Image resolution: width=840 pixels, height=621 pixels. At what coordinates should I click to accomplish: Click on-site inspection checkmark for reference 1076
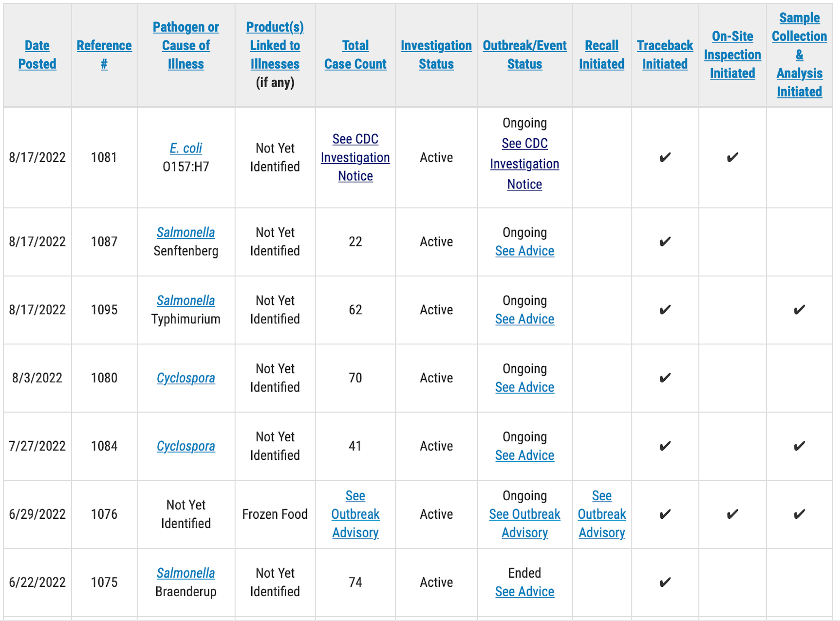tap(732, 514)
